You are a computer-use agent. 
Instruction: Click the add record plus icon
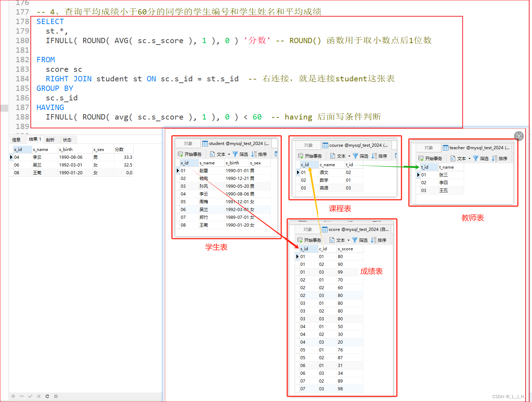click(x=13, y=396)
